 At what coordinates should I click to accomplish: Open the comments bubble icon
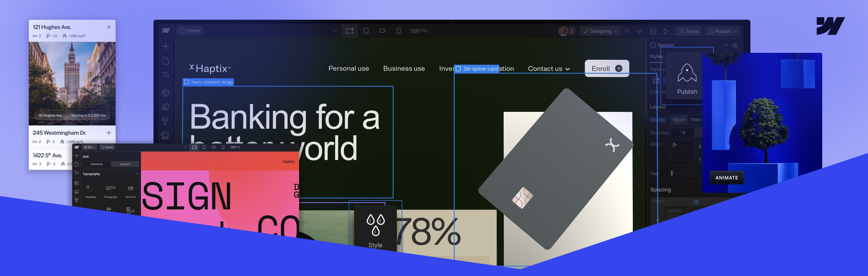[653, 31]
